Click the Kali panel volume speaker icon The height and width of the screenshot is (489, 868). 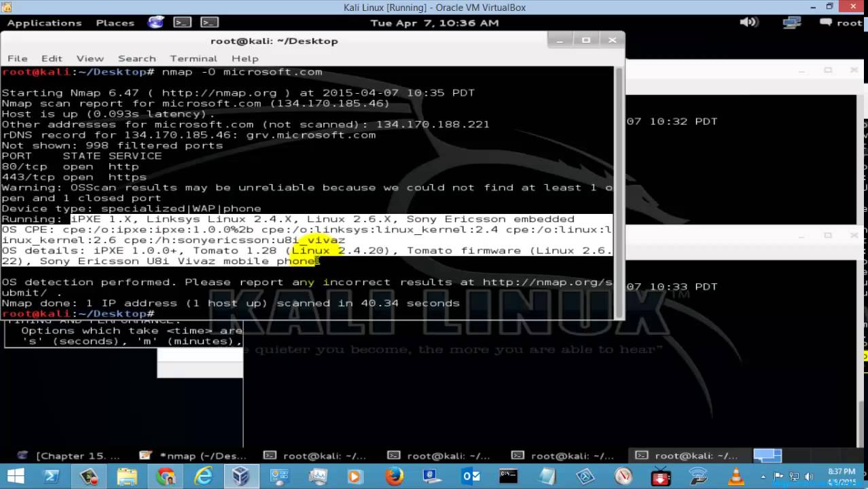point(748,22)
